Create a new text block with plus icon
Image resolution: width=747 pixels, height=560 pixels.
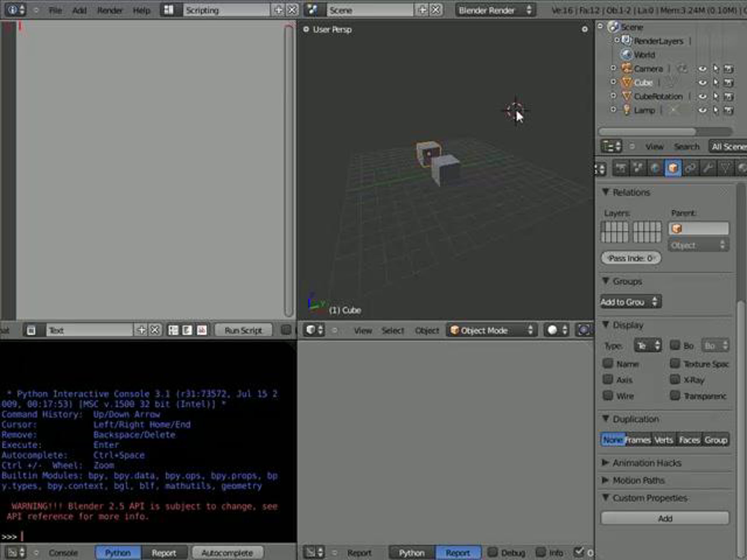click(x=142, y=330)
